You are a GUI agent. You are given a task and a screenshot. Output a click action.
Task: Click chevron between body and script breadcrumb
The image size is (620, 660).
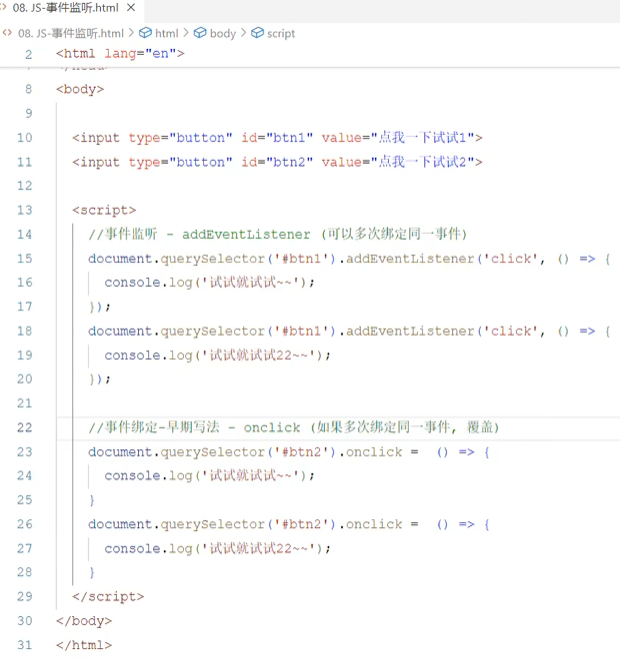click(x=243, y=33)
